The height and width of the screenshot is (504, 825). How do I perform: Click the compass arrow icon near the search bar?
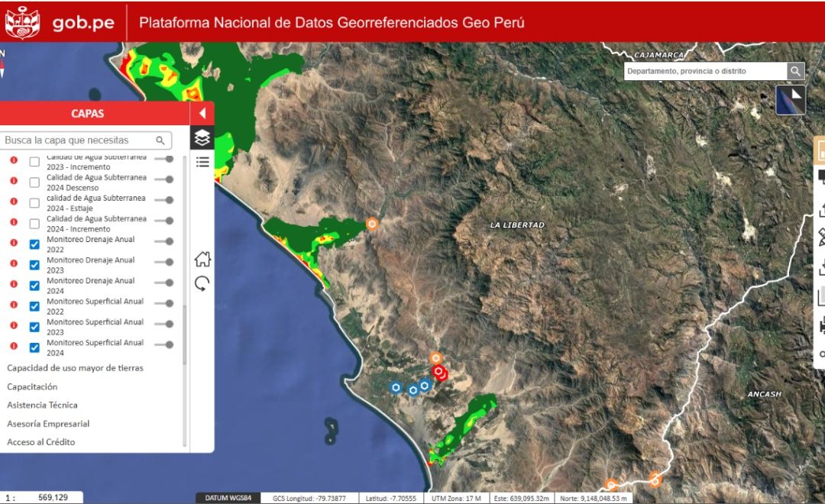tap(791, 99)
